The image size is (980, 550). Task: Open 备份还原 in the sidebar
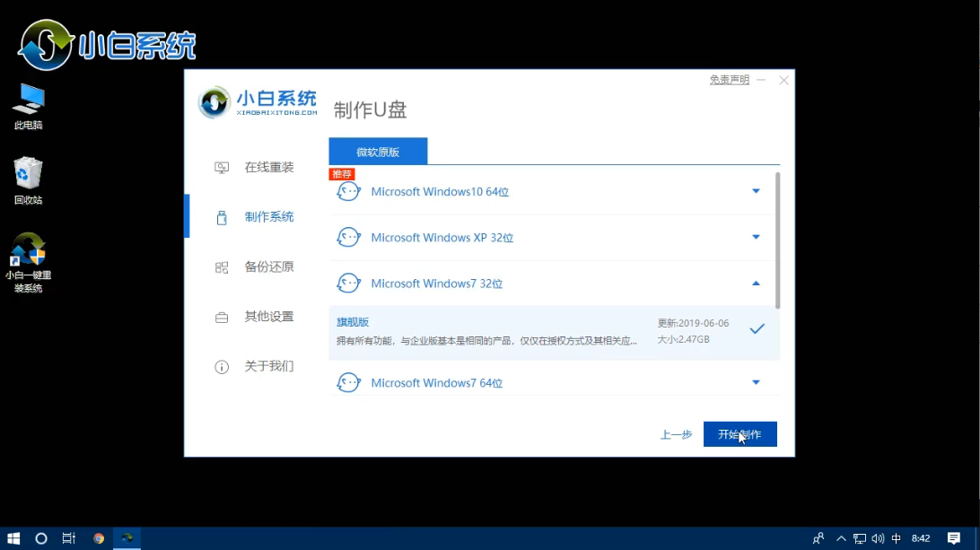tap(268, 266)
